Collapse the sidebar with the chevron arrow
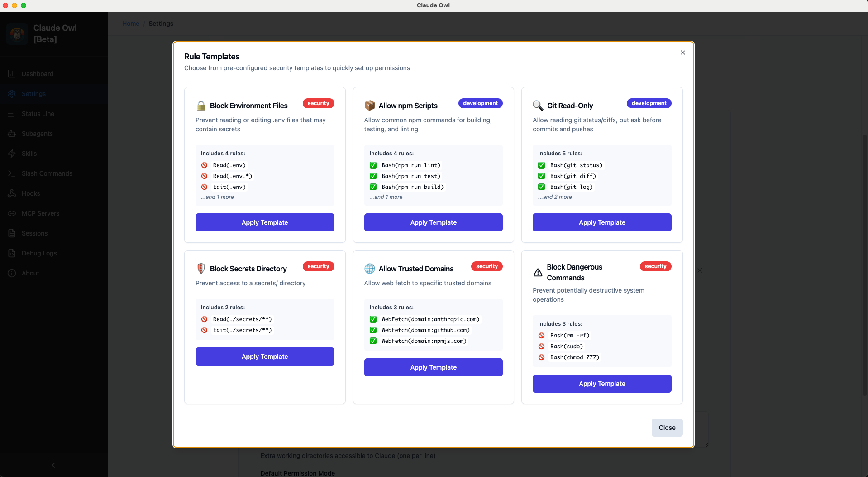This screenshot has width=868, height=477. [53, 465]
